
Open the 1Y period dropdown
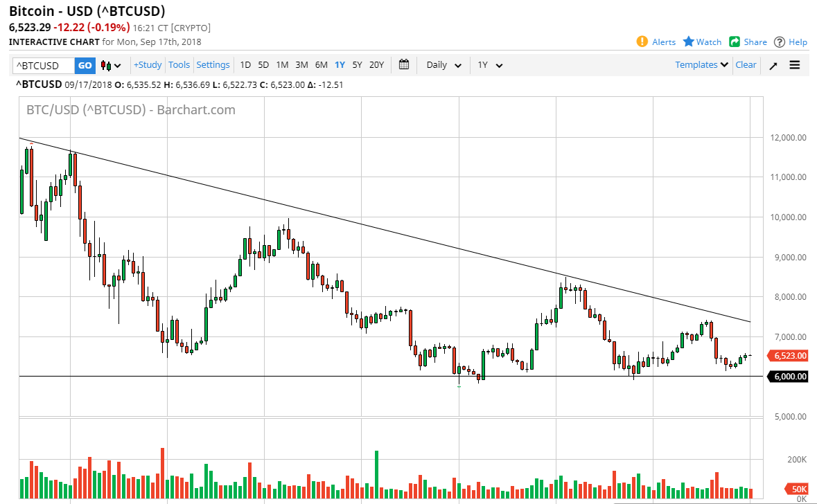coord(490,65)
